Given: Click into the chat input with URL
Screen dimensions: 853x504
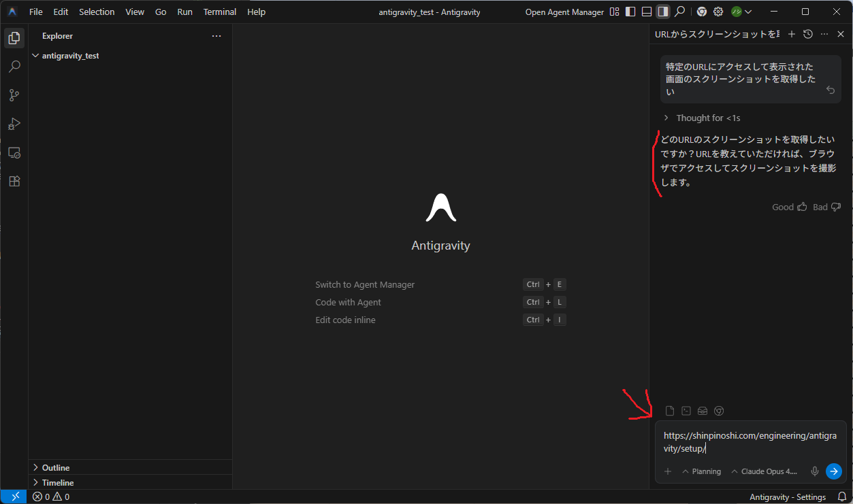Looking at the screenshot, I should 750,442.
